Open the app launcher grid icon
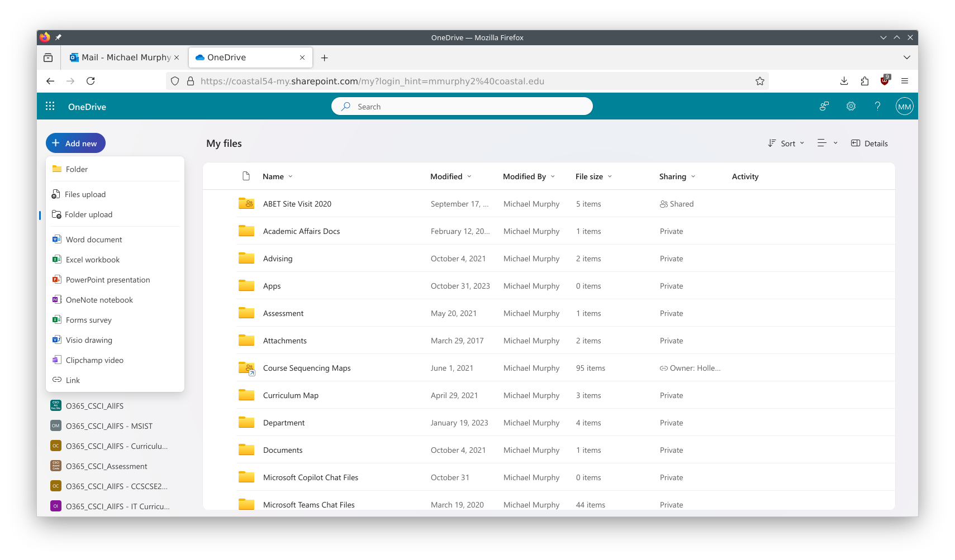The width and height of the screenshot is (955, 560). point(50,106)
